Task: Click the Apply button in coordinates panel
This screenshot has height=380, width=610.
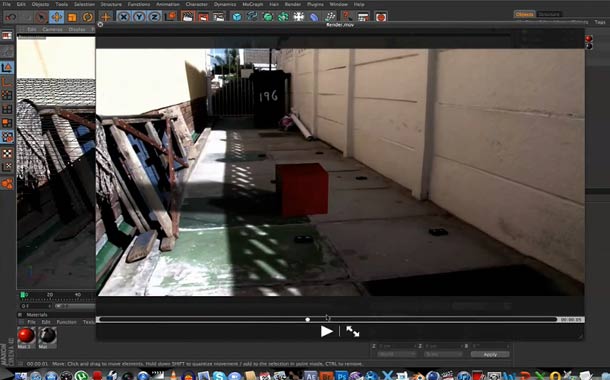Action: coord(490,355)
